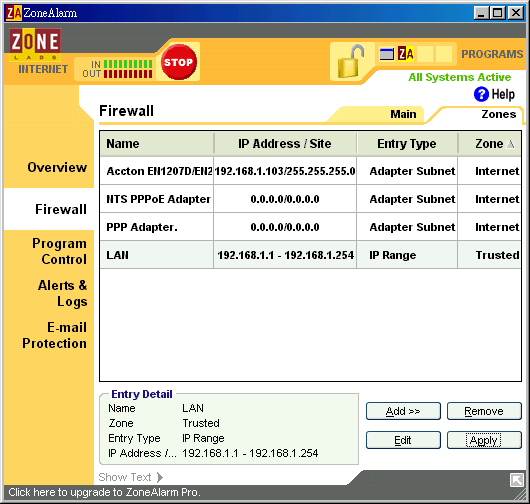Screen dimensions: 530x504
Task: Click the resize arrow icon bottom right
Action: coord(516,480)
